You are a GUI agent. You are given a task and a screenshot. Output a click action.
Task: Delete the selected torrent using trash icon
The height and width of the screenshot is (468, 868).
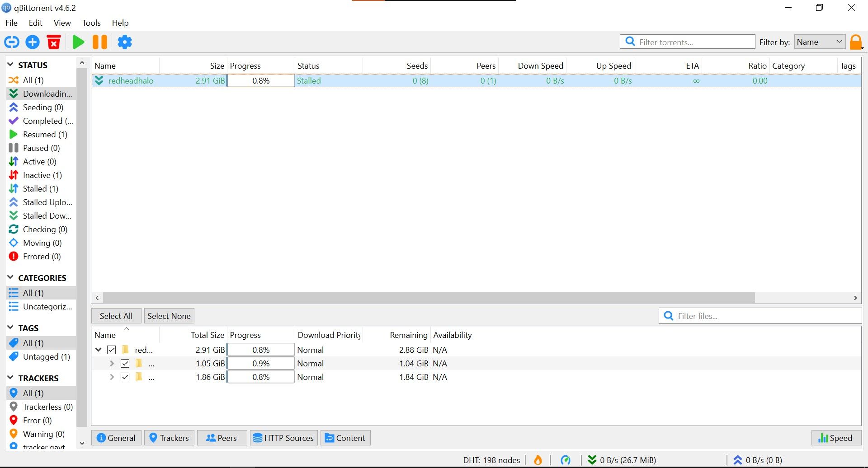[x=54, y=42]
